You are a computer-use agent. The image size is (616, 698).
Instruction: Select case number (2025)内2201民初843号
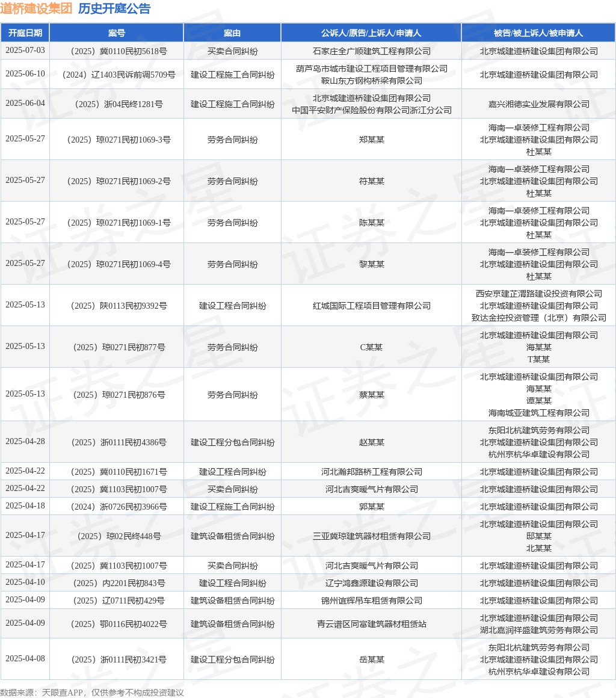pyautogui.click(x=117, y=583)
